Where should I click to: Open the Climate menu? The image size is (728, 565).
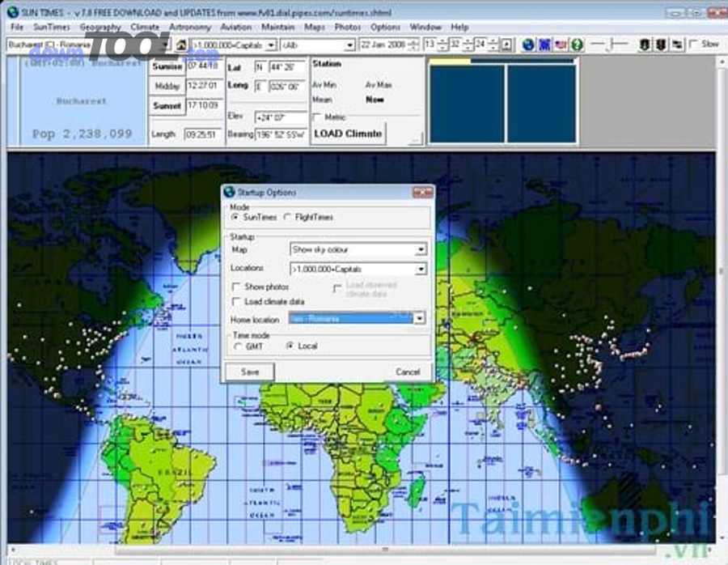pyautogui.click(x=145, y=27)
